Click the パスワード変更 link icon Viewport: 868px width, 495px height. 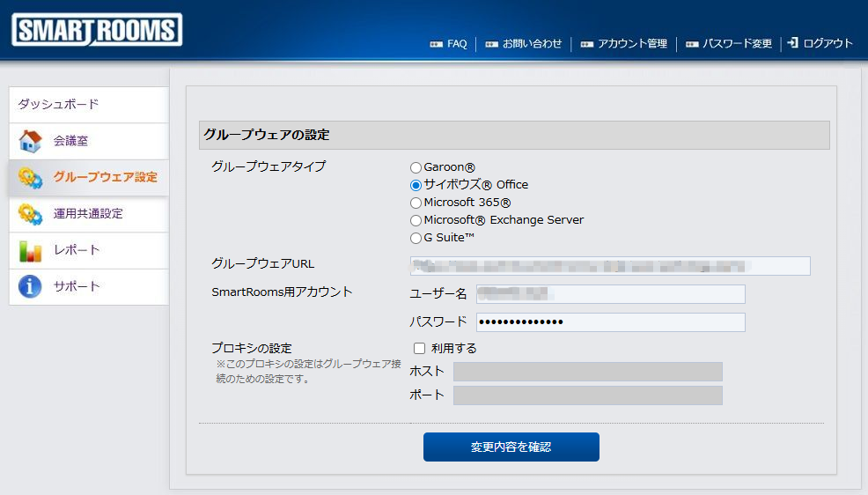tap(692, 44)
